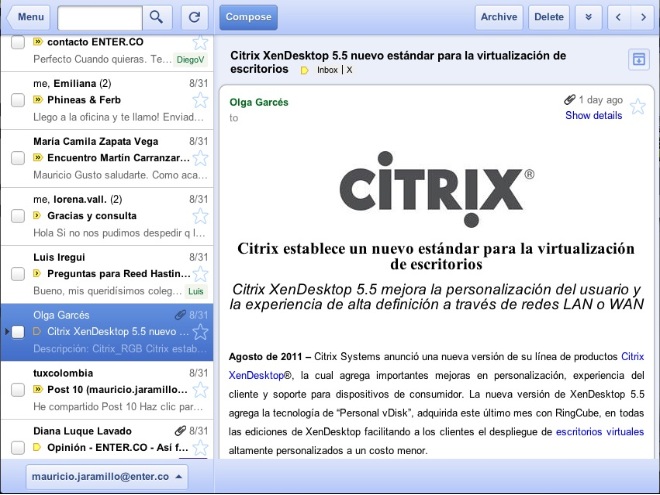Show details of the message
Image resolution: width=660 pixels, height=495 pixels.
point(593,115)
